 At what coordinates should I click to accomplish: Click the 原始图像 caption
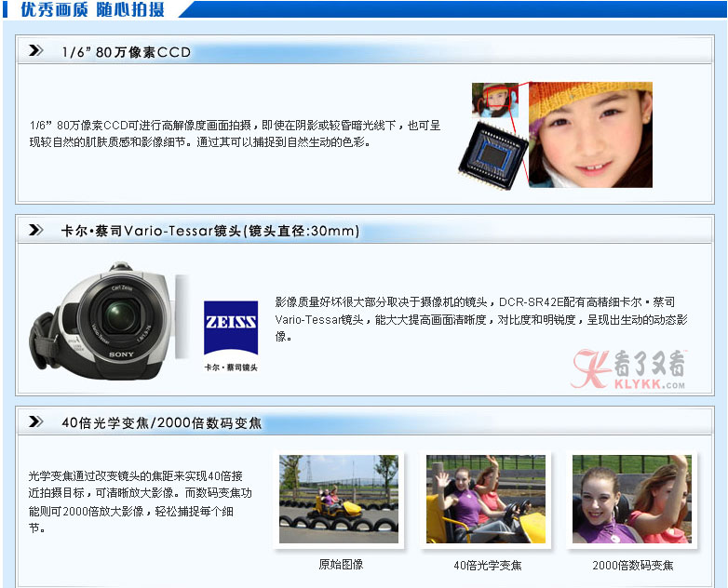pos(341,565)
